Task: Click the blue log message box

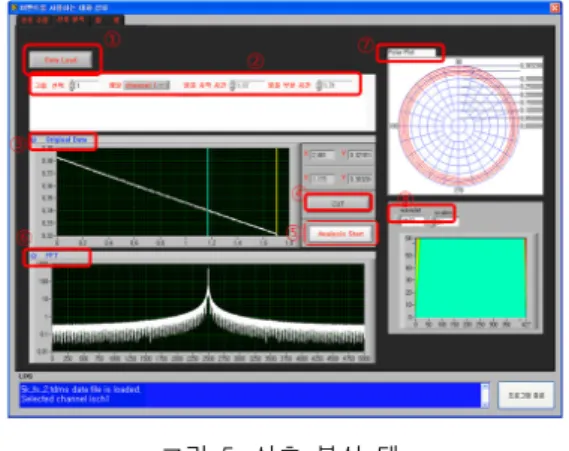Action: 250,395
